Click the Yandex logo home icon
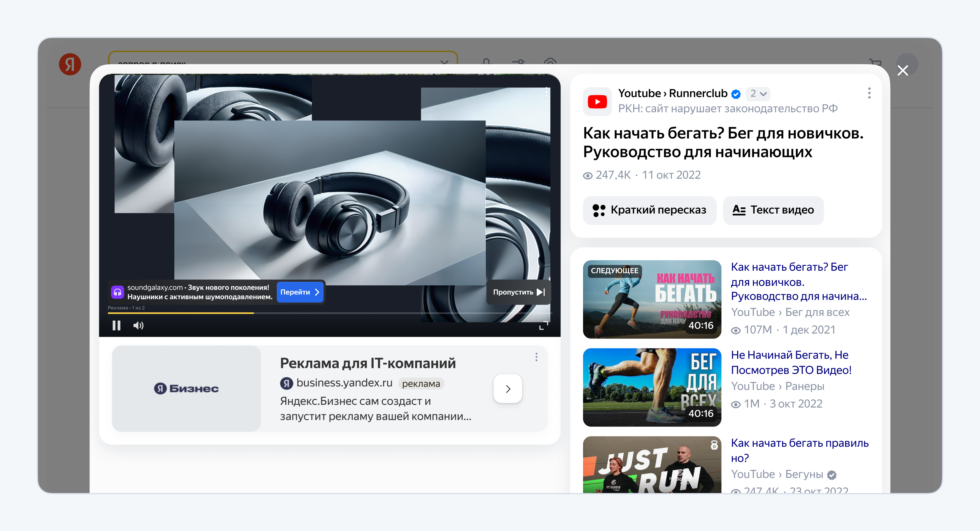Screen dimensions: 980x531 click(70, 64)
